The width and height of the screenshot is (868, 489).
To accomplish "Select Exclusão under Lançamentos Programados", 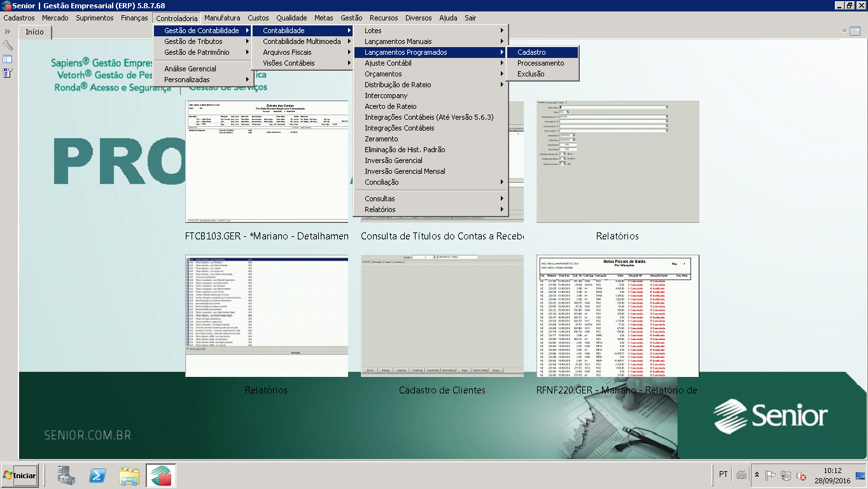I will point(543,74).
